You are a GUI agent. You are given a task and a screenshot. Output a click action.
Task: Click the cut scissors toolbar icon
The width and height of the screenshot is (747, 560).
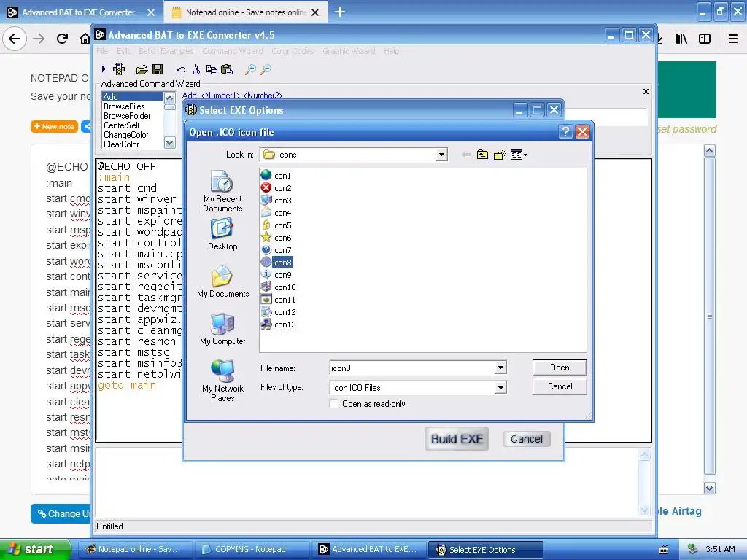[196, 69]
